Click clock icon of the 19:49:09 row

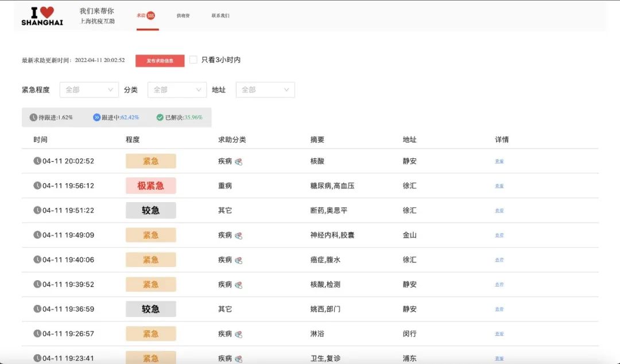[37, 235]
